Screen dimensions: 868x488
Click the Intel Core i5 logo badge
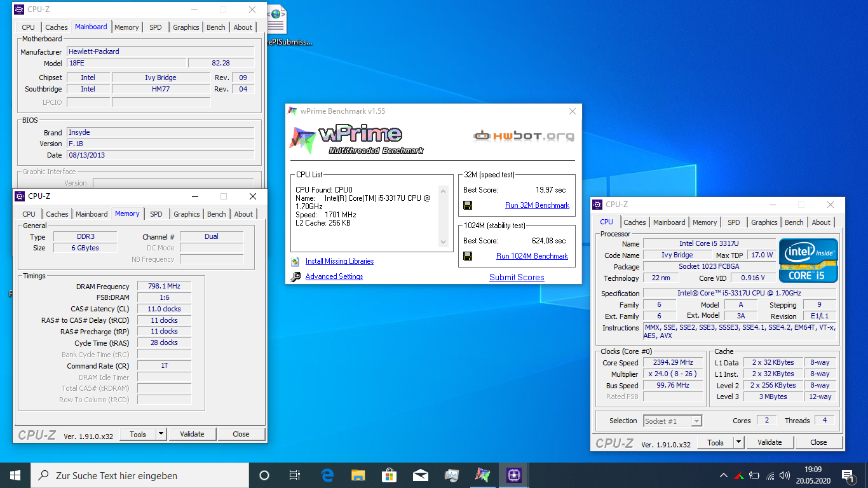click(808, 261)
